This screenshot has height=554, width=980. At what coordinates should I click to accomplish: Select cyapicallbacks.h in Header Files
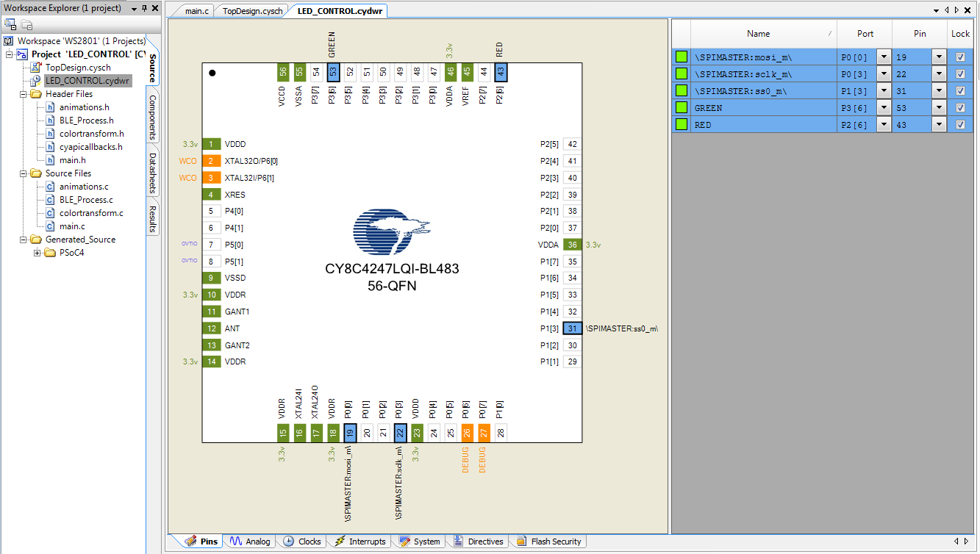(90, 147)
